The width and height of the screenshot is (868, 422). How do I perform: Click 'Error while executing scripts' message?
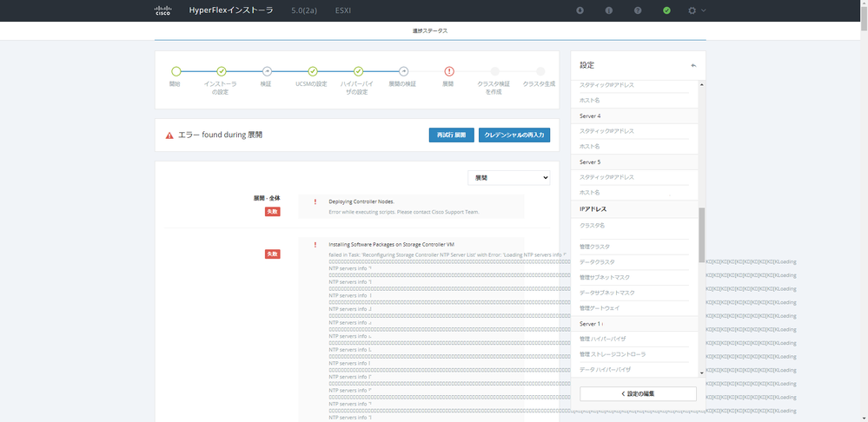pyautogui.click(x=403, y=212)
